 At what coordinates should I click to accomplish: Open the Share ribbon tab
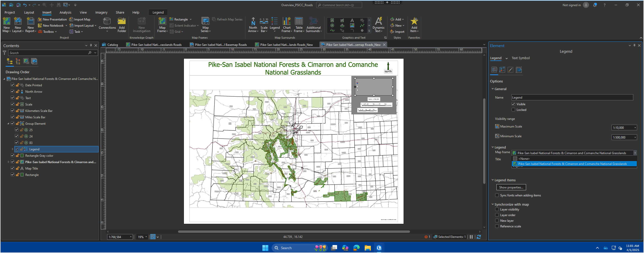[120, 12]
